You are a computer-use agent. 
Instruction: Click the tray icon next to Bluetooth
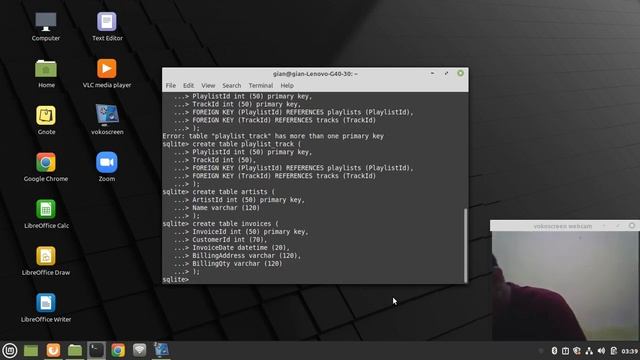tap(565, 351)
